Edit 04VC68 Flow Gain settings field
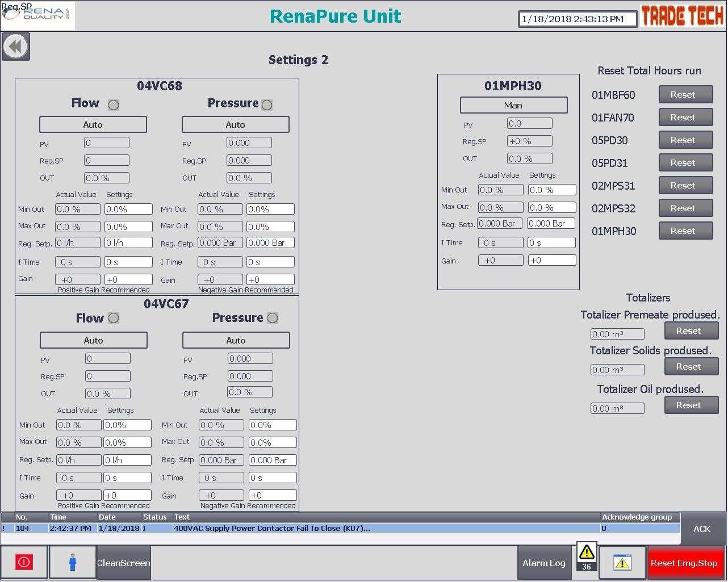Image resolution: width=728 pixels, height=582 pixels. 128,279
